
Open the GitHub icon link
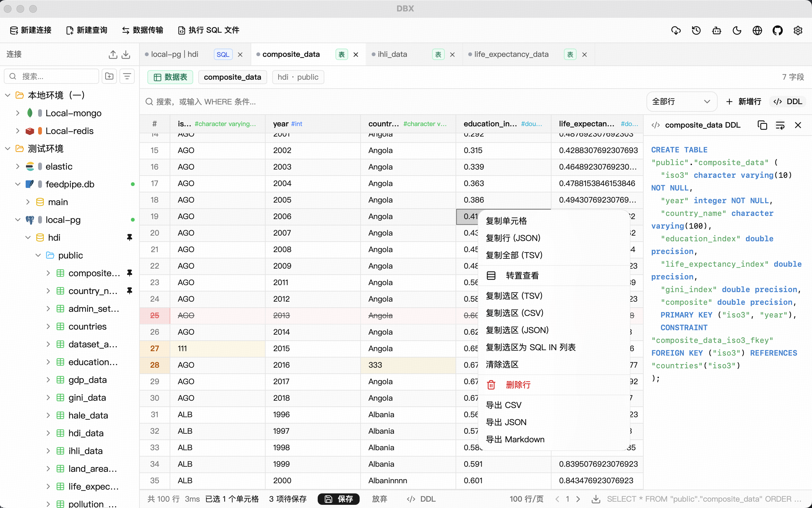click(777, 30)
